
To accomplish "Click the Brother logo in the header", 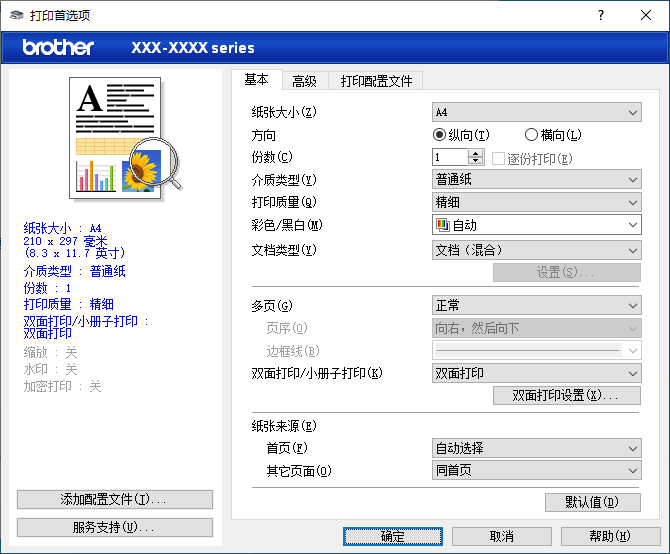I will point(58,47).
